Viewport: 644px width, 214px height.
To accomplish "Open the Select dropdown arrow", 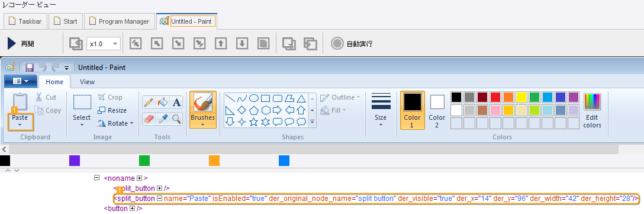I will point(82,124).
